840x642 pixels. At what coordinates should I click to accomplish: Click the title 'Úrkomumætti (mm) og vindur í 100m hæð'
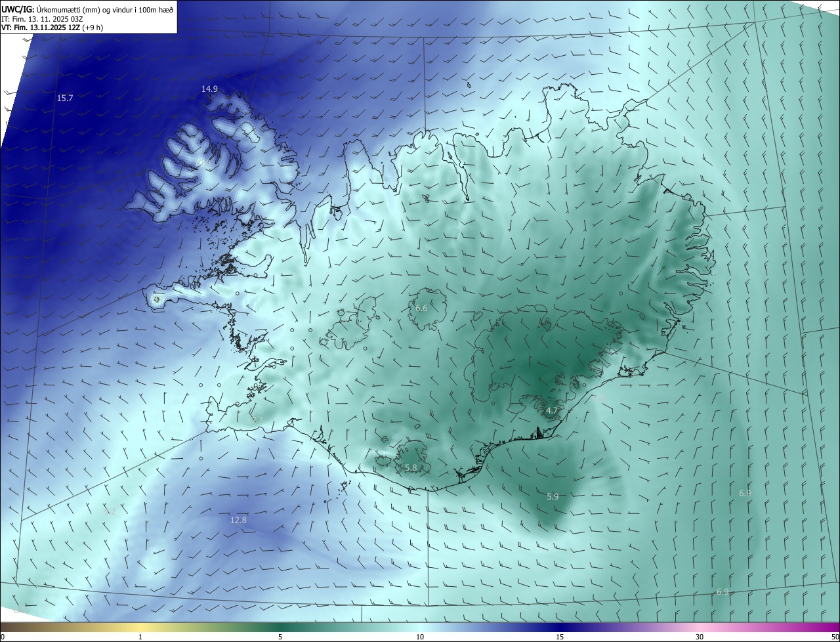click(x=105, y=9)
